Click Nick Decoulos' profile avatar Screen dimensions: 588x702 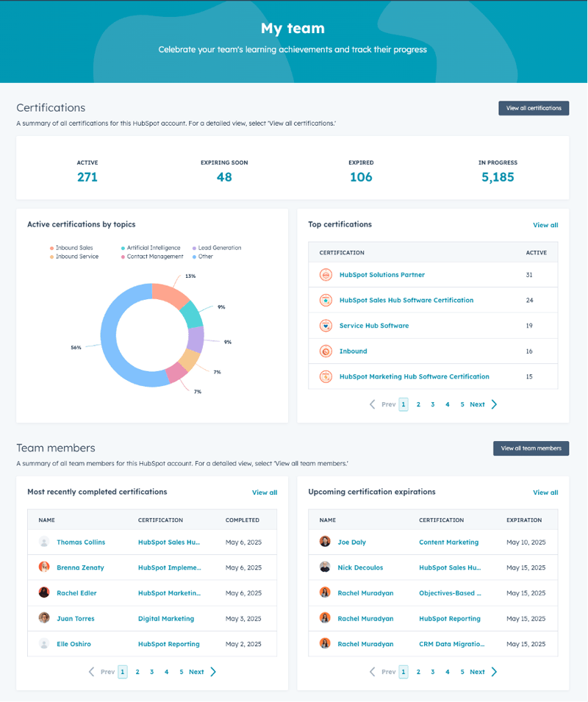pyautogui.click(x=325, y=567)
